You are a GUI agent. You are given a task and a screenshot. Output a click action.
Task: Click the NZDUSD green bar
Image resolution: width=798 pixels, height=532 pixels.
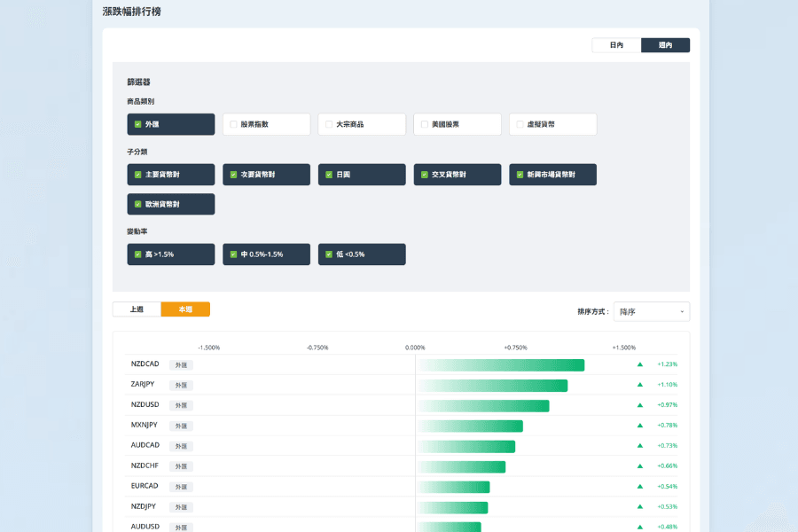tap(483, 406)
